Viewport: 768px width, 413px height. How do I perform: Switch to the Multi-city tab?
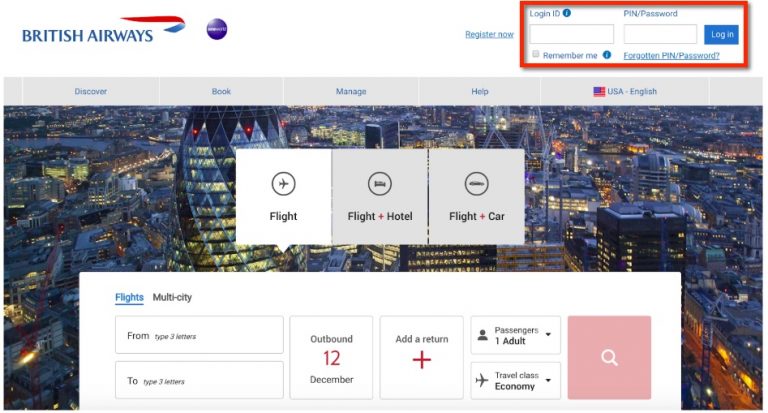172,297
